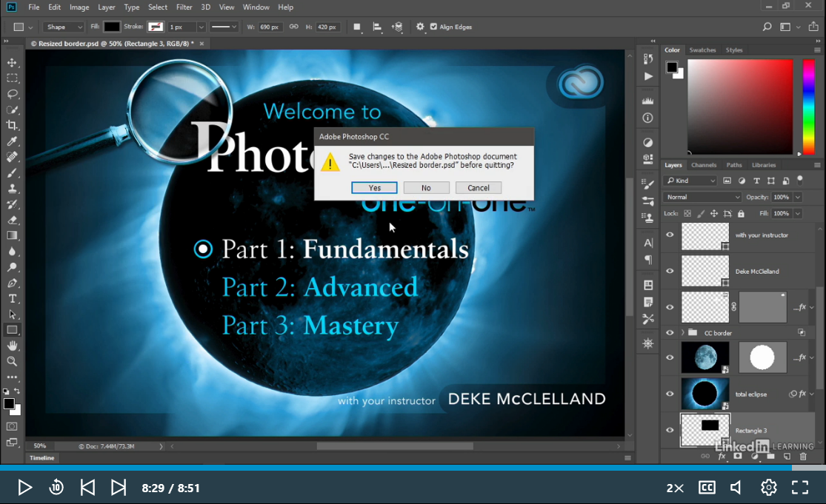
Task: Open the Opacity value dropdown arrow
Action: [798, 197]
